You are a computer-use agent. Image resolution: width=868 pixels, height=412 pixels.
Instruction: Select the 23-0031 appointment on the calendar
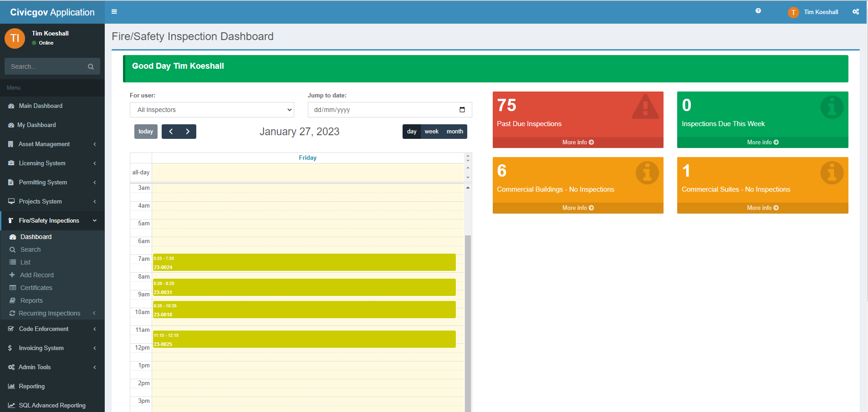(x=304, y=287)
